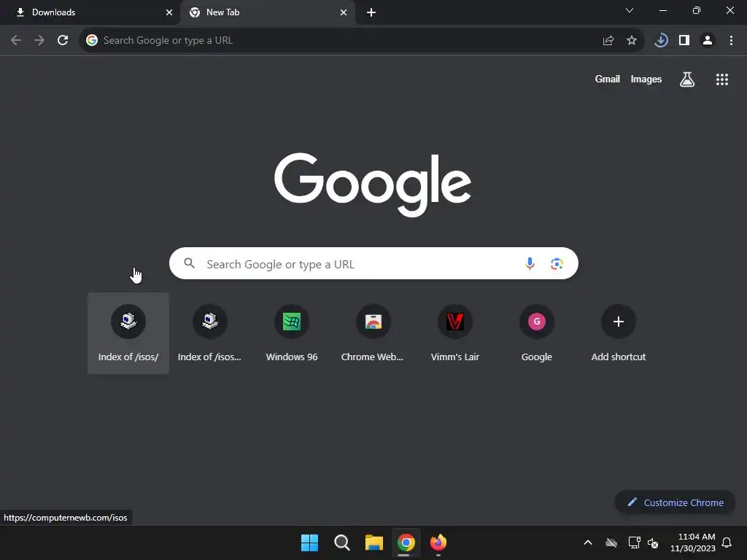The image size is (747, 560).
Task: Switch to the Downloads tab
Action: [x=90, y=12]
